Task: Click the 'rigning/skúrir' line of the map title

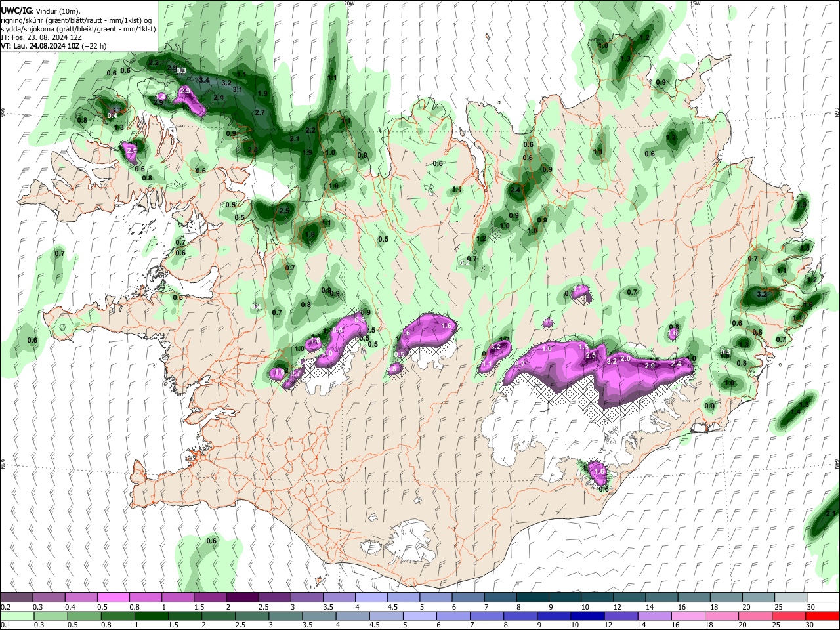Action: point(77,20)
